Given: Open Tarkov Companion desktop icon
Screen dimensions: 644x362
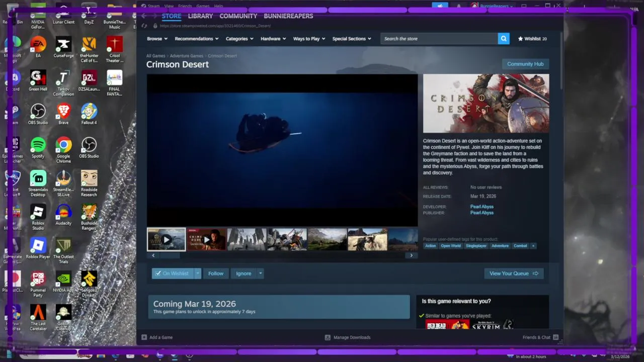Looking at the screenshot, I should pyautogui.click(x=63, y=83).
